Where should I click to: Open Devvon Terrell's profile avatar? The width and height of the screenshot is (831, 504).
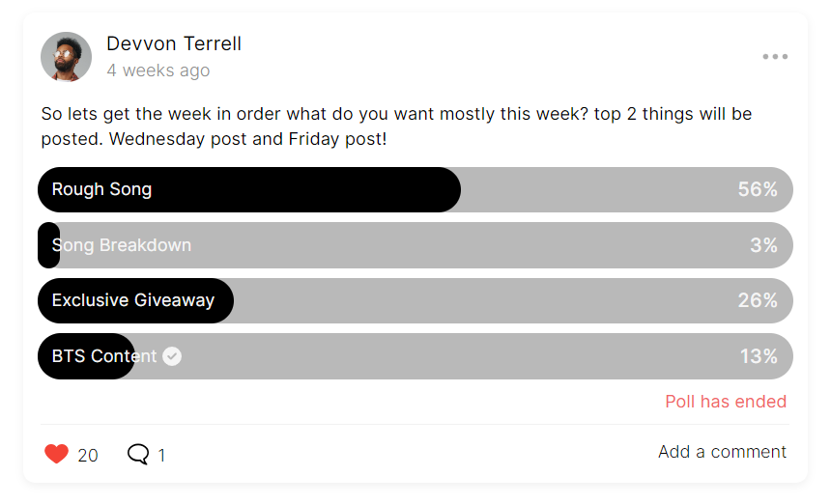(x=66, y=57)
